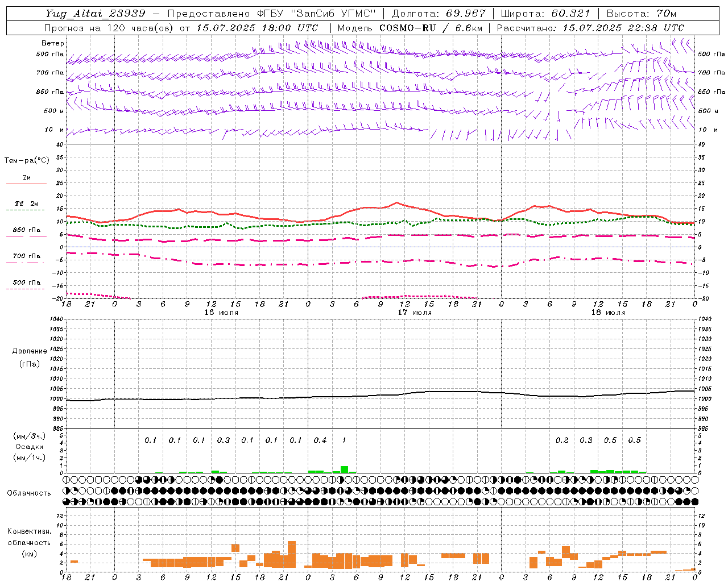Select calculated time '15.07.2025 22:38 UTC'
Image resolution: width=728 pixels, height=582 pixels.
(623, 28)
